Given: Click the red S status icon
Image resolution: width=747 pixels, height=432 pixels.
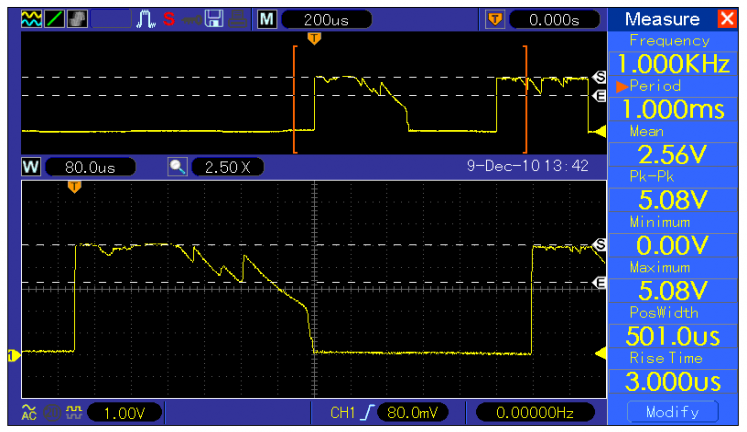Looking at the screenshot, I should tap(169, 19).
